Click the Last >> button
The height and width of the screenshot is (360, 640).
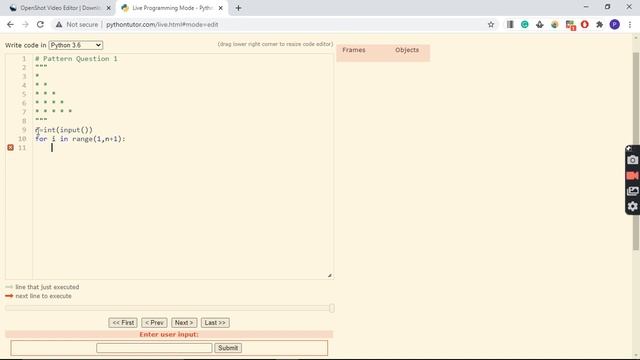click(215, 322)
